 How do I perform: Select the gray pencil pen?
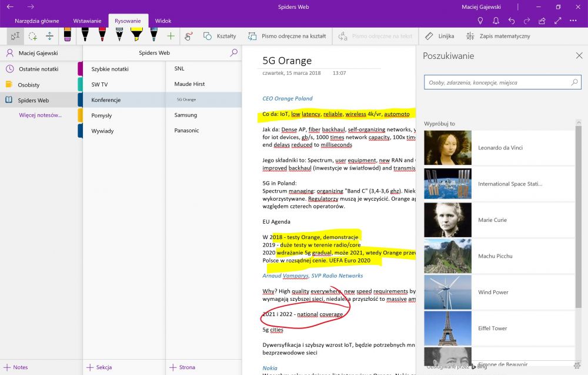pyautogui.click(x=119, y=34)
